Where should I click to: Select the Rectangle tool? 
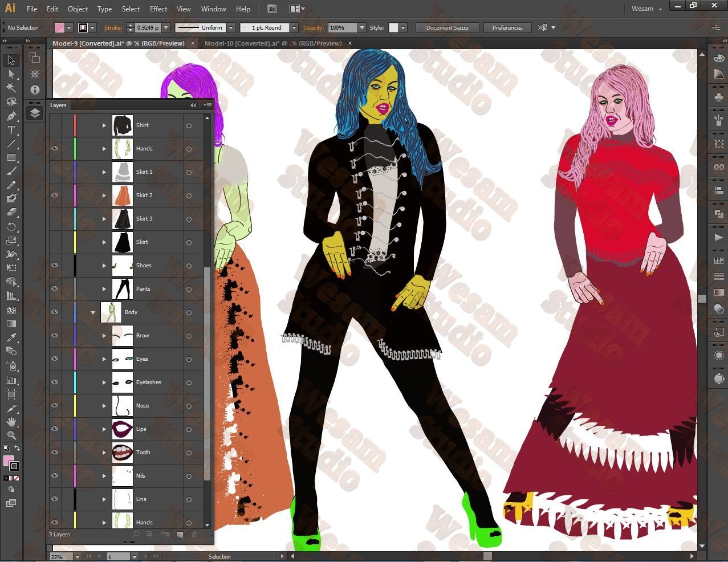(11, 157)
